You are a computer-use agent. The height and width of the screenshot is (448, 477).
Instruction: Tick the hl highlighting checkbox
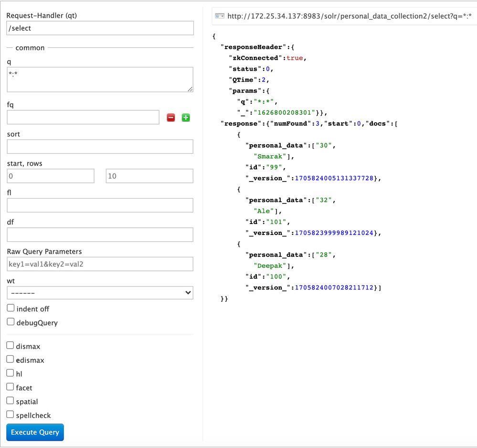point(10,373)
